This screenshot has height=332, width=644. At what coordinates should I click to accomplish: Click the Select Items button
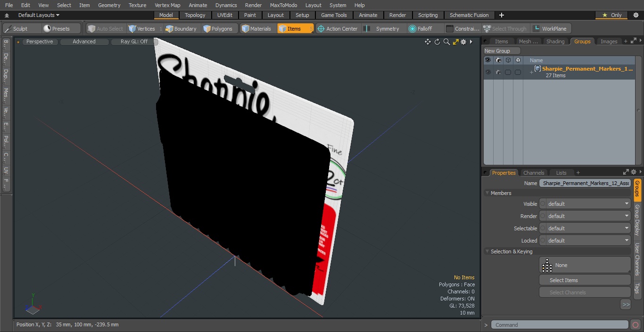585,280
